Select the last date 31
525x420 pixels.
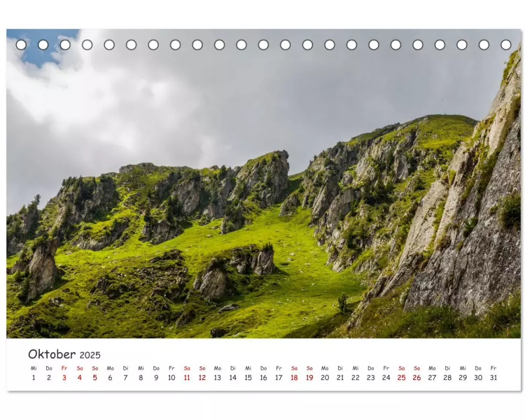click(x=493, y=377)
